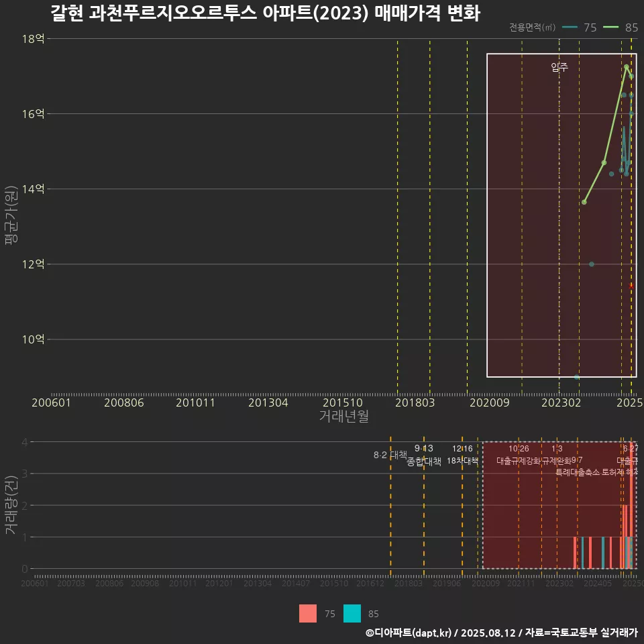Click the 특례대출축소 annotation text
The width and height of the screenshot is (644, 644).
(578, 472)
